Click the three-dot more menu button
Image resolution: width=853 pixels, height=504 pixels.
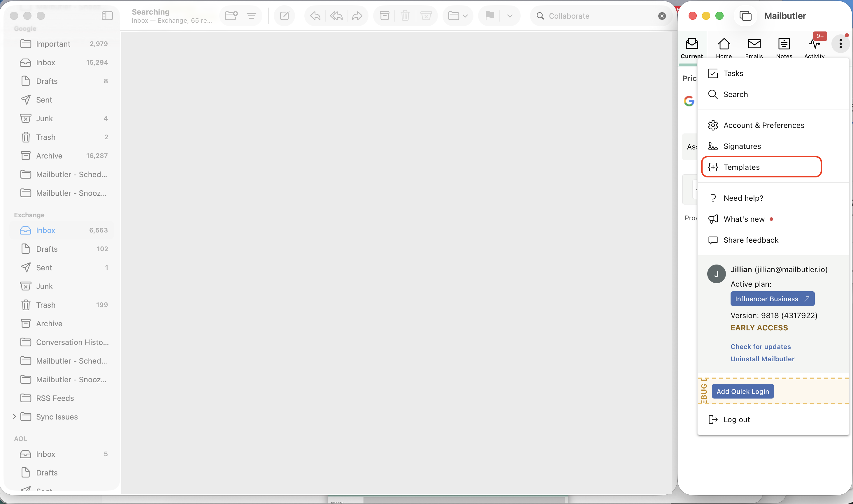[x=840, y=43]
